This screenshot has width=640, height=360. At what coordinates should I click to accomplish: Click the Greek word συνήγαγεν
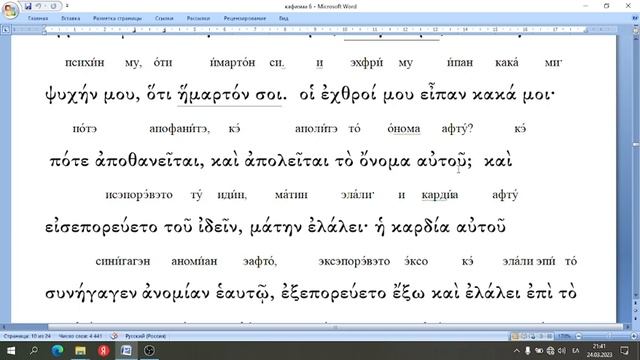point(91,293)
